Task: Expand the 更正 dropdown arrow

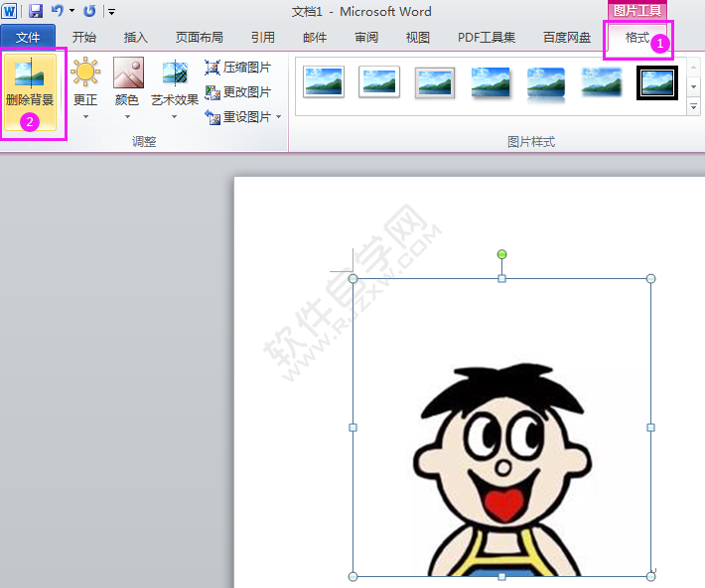Action: pyautogui.click(x=85, y=117)
